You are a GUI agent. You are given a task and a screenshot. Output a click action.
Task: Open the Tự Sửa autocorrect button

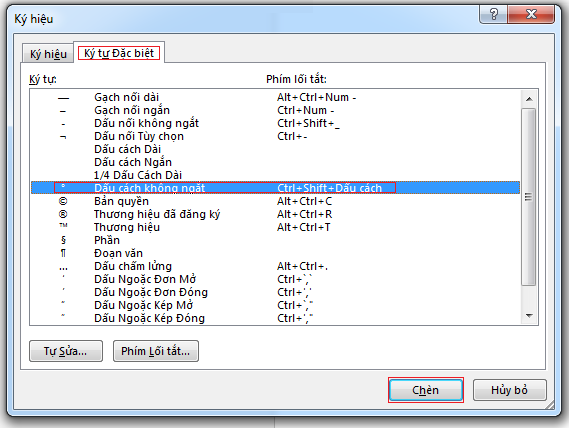coord(66,351)
